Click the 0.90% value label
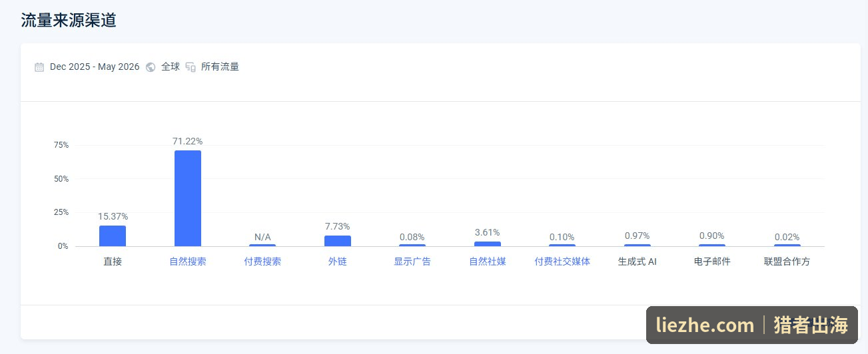Screen dimensions: 868x354 pyautogui.click(x=712, y=236)
